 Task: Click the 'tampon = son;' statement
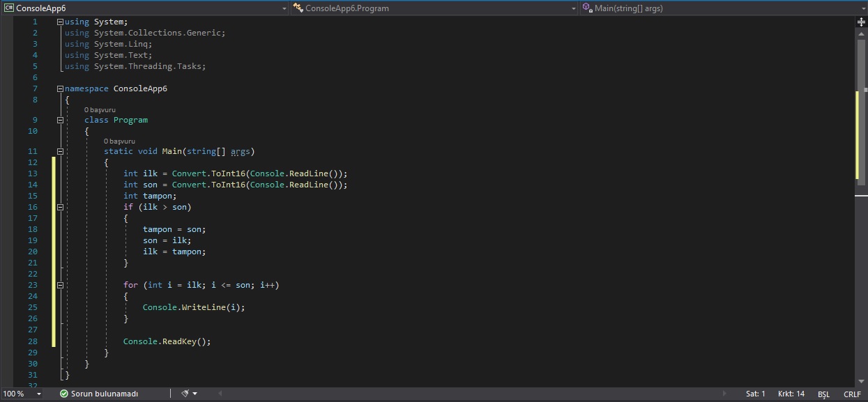point(174,229)
